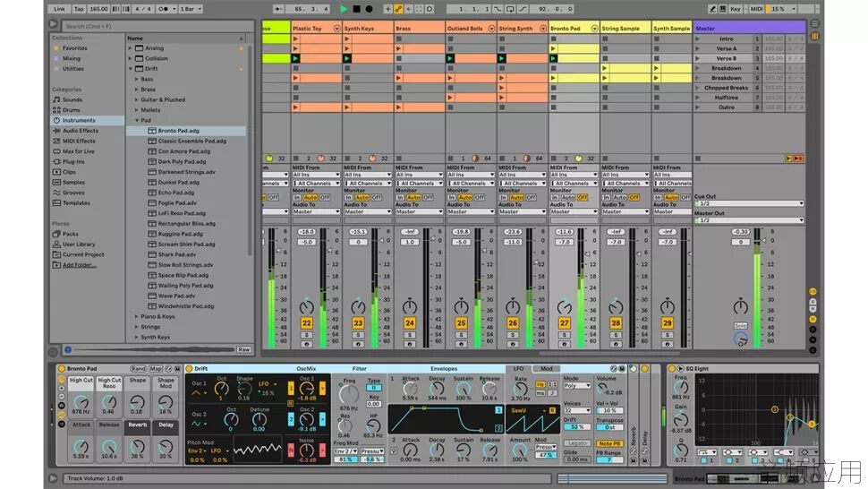Open Clips category in browser

click(69, 172)
